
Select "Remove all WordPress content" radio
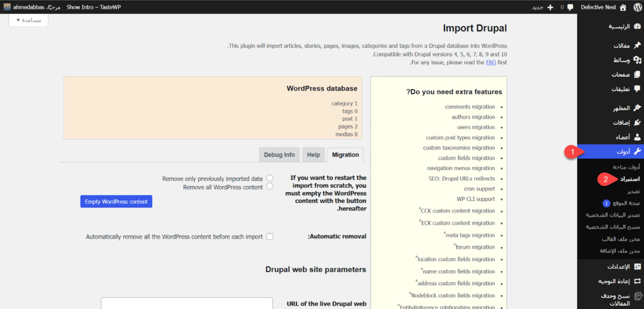pyautogui.click(x=270, y=187)
